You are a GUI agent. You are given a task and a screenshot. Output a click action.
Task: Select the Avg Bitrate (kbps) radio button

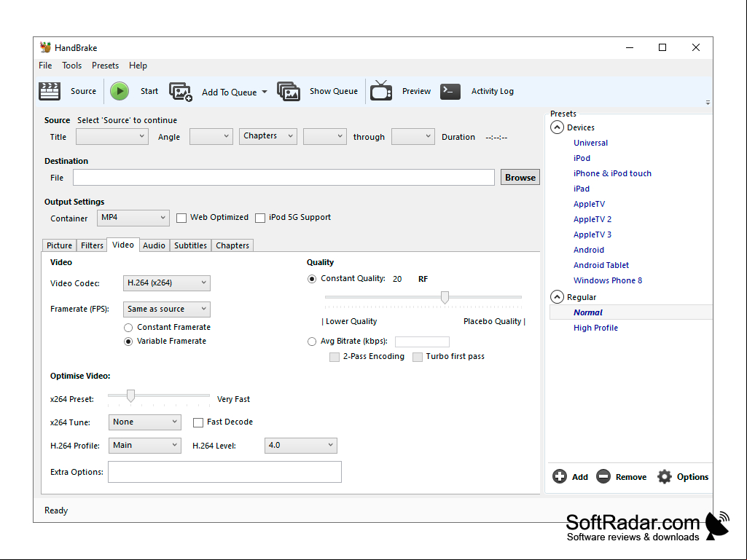pyautogui.click(x=312, y=342)
